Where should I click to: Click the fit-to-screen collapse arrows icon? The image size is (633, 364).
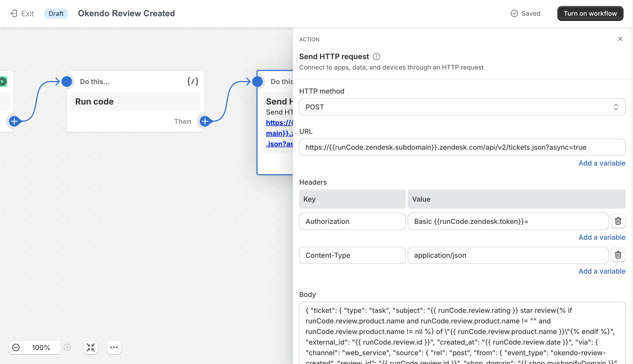90,348
